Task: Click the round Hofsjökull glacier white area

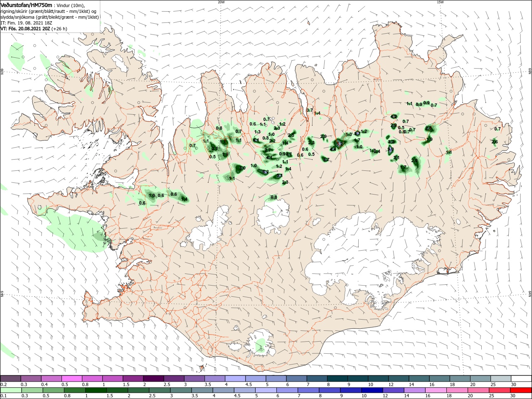Action: (x=273, y=216)
